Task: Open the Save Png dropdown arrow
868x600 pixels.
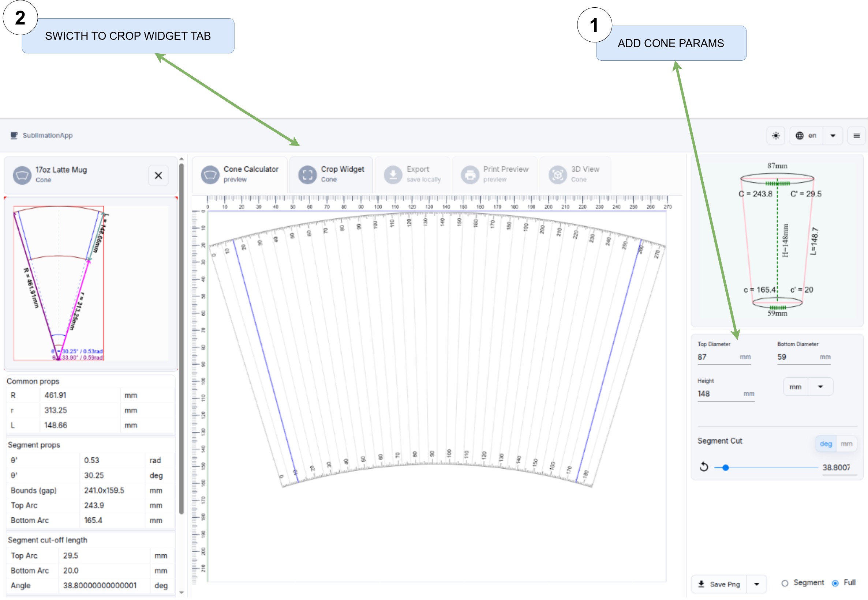Action: click(757, 584)
